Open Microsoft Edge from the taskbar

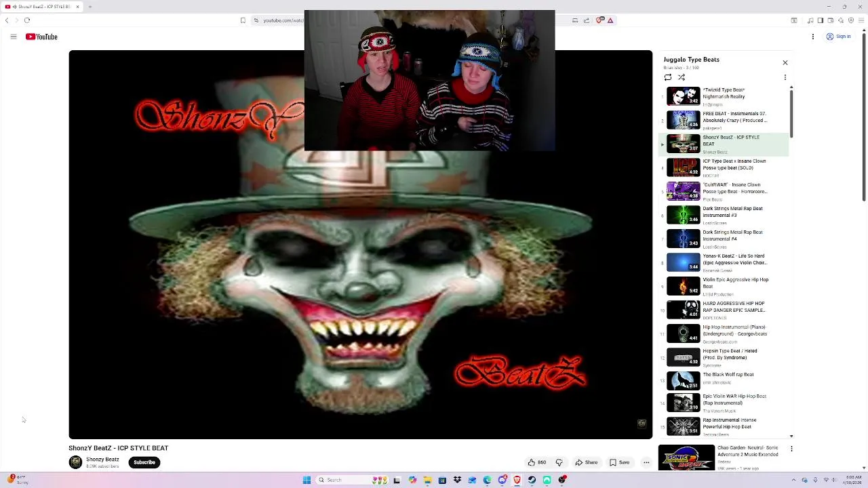pos(487,480)
